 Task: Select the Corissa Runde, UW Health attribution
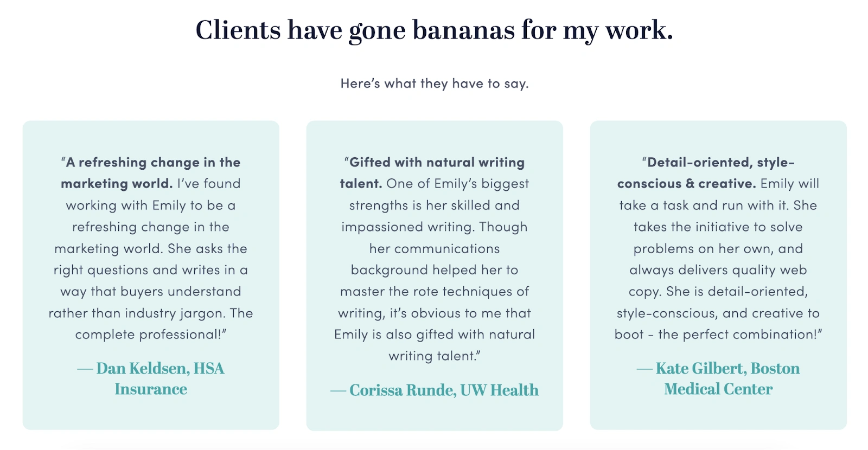(x=434, y=390)
